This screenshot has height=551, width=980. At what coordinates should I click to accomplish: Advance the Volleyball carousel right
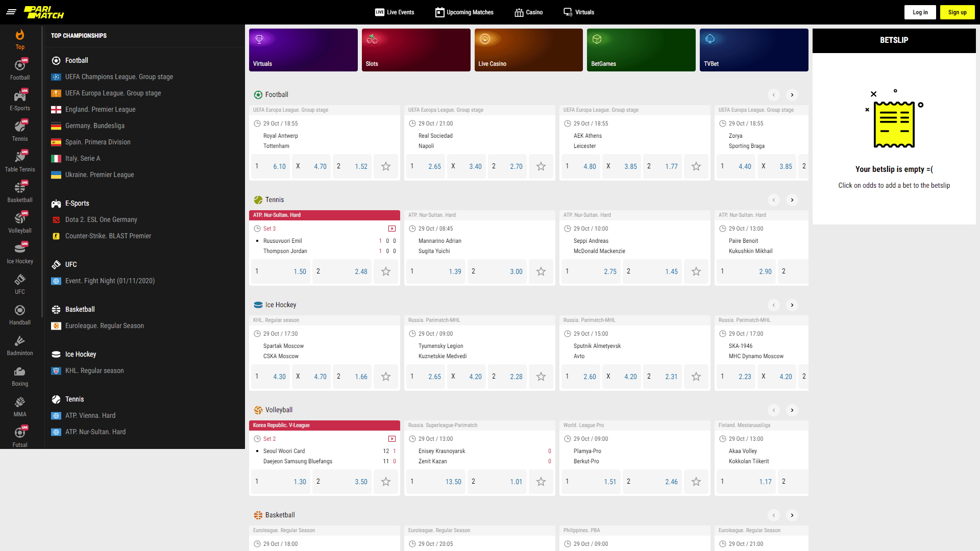[x=792, y=410]
